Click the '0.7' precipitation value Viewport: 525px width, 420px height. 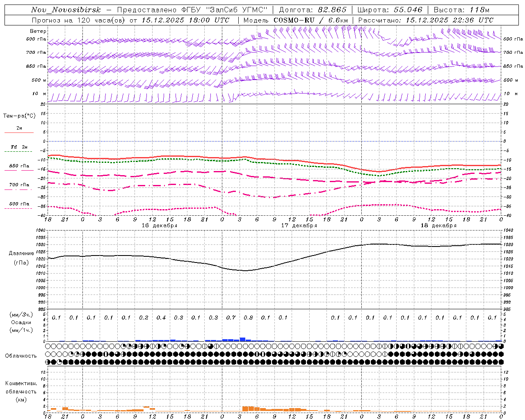point(231,318)
